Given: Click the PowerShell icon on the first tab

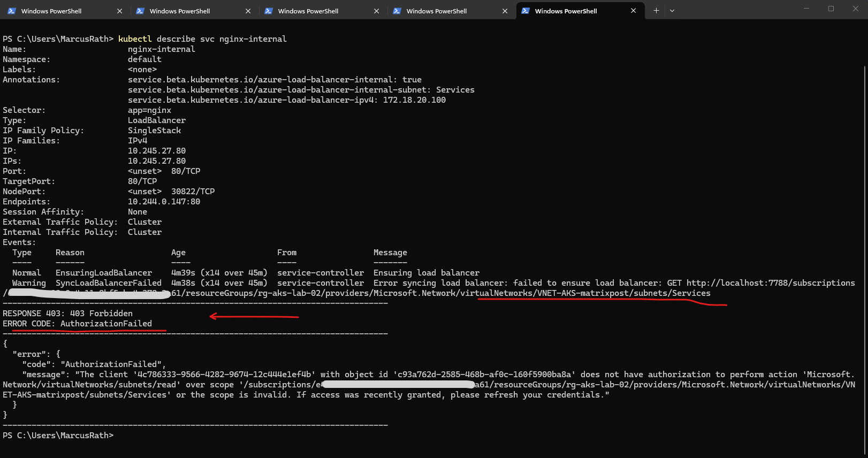Looking at the screenshot, I should 12,11.
